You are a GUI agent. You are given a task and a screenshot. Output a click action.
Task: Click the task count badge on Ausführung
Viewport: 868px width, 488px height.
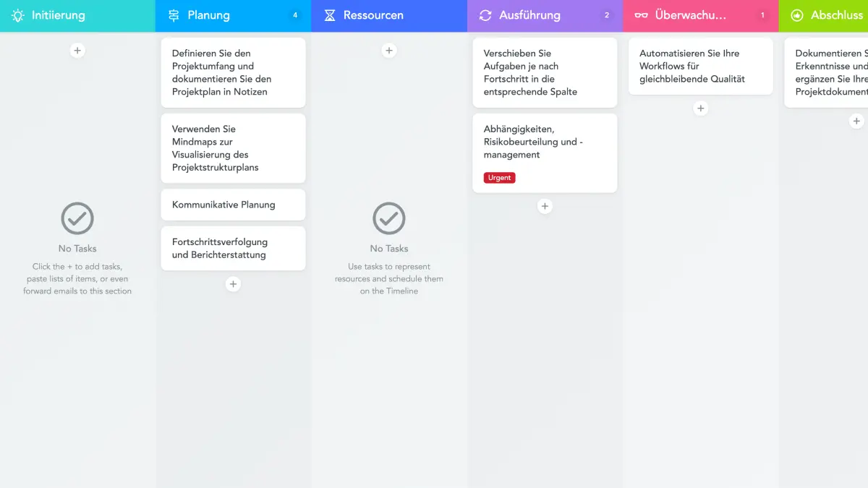[606, 15]
